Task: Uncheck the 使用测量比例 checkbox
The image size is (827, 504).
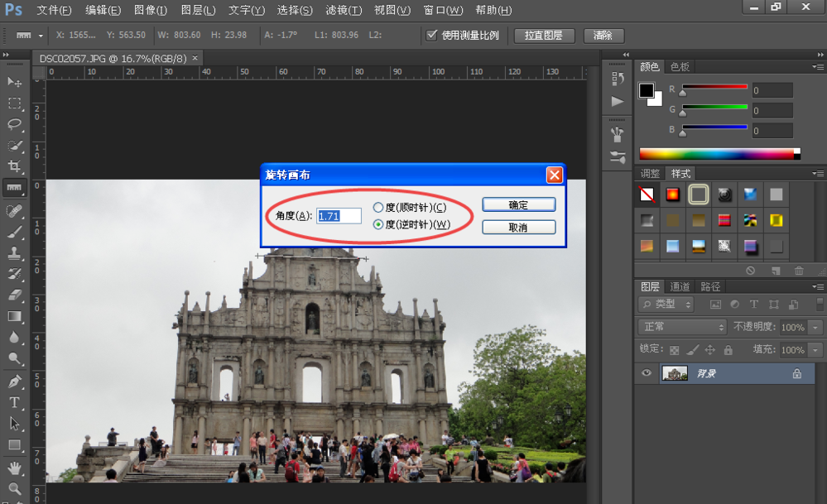Action: [432, 35]
